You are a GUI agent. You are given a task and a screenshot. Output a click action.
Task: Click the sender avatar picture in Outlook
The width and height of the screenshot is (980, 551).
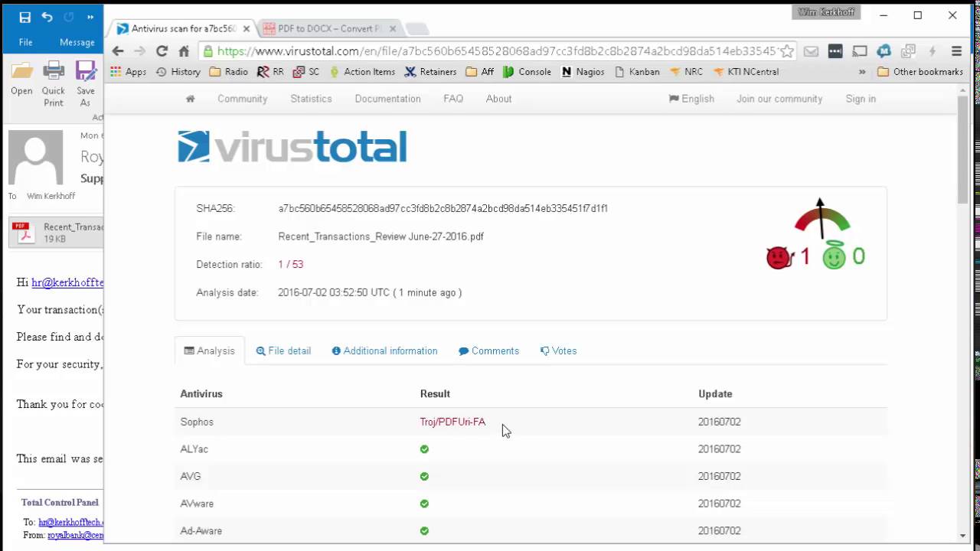(x=35, y=158)
